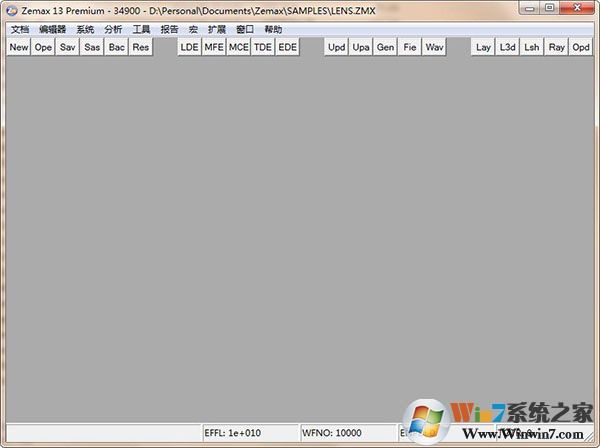Open the 窗口 menu
600x448 pixels.
245,29
